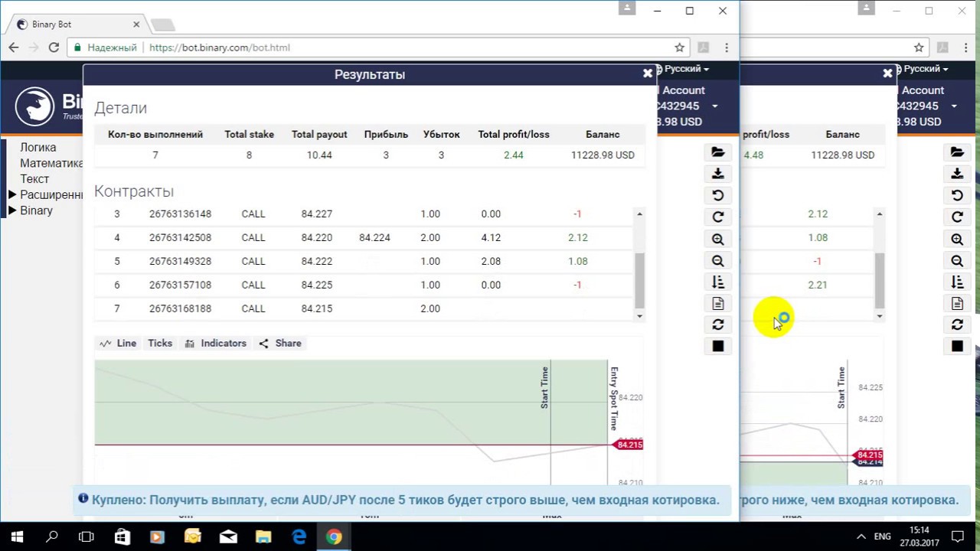Open the notification center in taskbar
Viewport: 980px width, 551px height.
(957, 537)
